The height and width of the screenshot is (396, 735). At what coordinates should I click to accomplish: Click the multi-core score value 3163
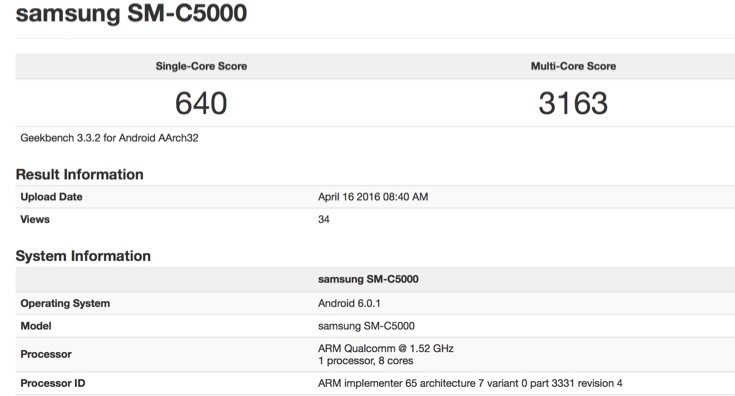(573, 103)
